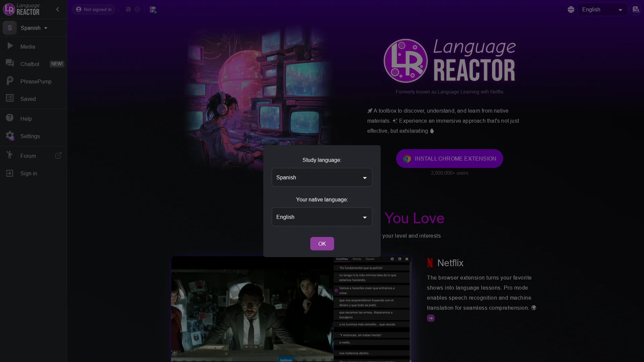
Task: Click the PhrasePump icon
Action: tap(10, 80)
